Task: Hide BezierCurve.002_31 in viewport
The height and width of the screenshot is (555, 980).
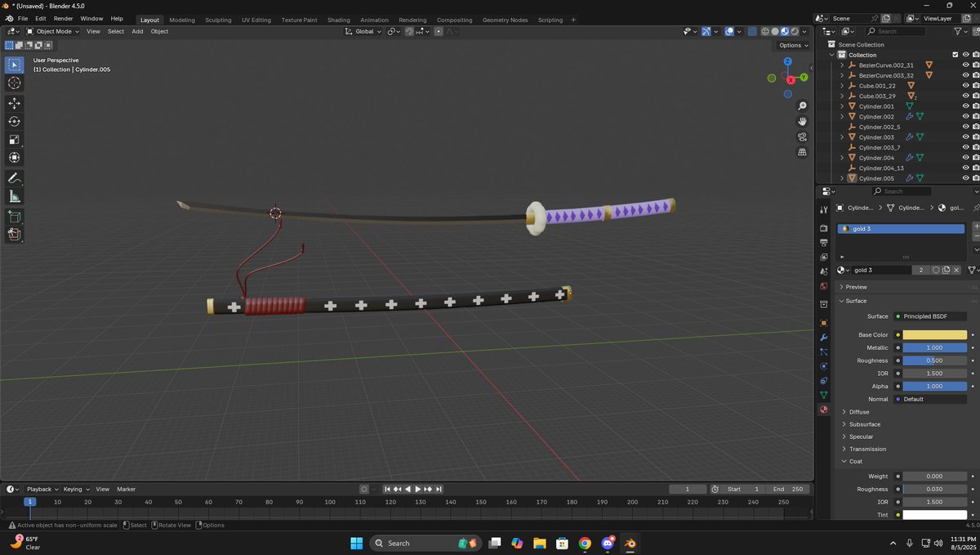Action: tap(965, 65)
